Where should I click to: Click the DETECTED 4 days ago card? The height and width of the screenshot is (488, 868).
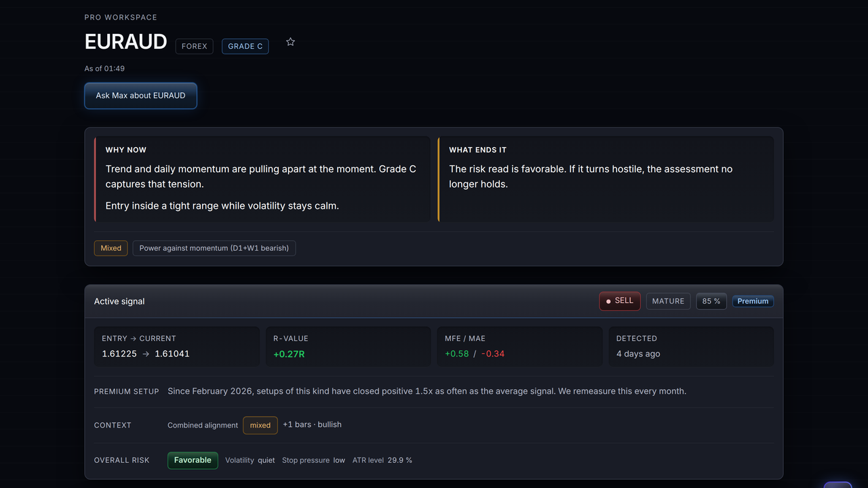point(691,346)
